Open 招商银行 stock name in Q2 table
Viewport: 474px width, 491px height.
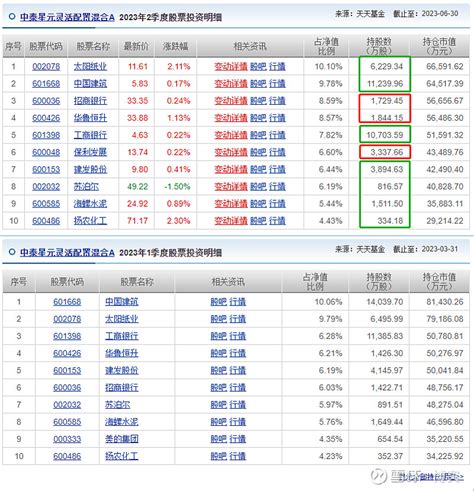click(90, 101)
